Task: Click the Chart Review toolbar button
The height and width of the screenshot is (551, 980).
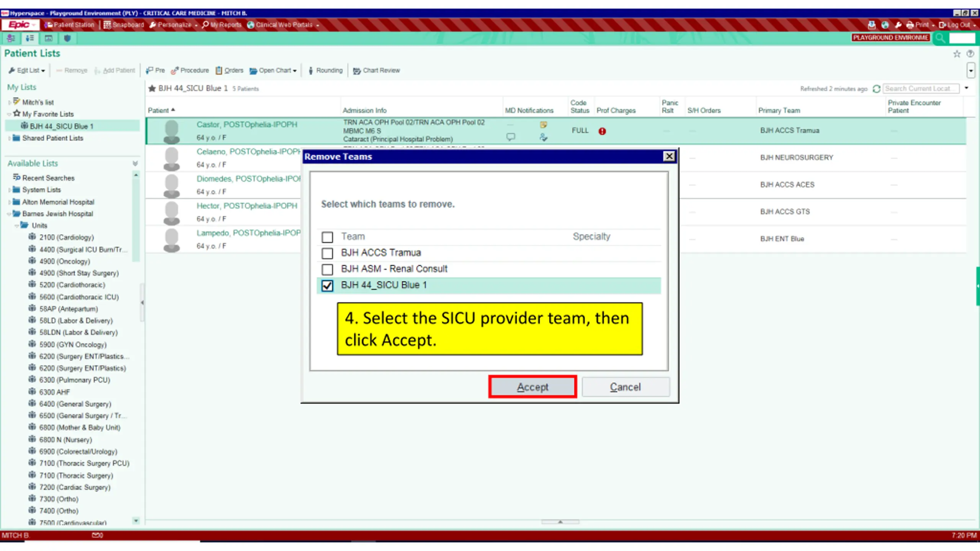Action: coord(376,70)
